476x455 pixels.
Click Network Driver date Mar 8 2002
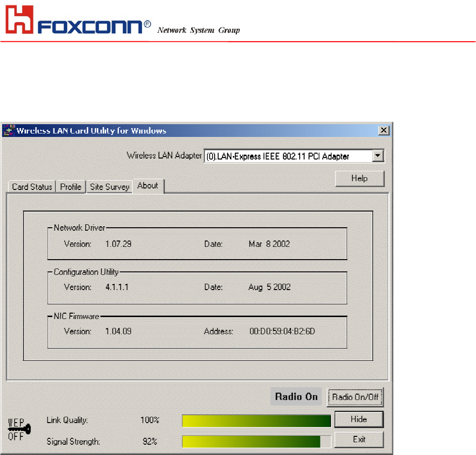269,244
